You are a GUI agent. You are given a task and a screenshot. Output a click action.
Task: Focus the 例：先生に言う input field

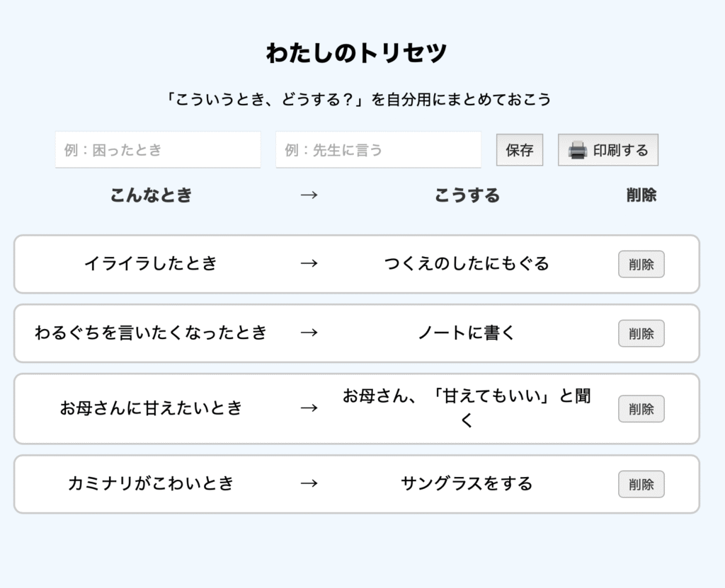coord(378,150)
